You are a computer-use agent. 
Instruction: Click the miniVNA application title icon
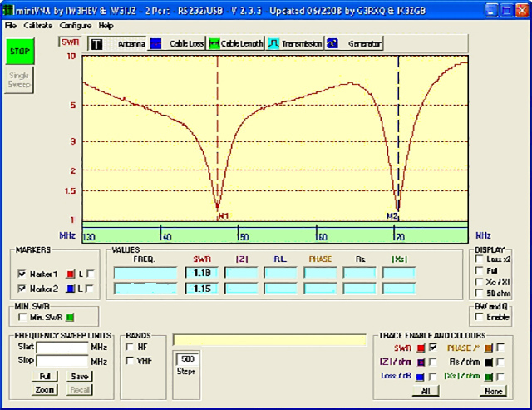[x=7, y=11]
